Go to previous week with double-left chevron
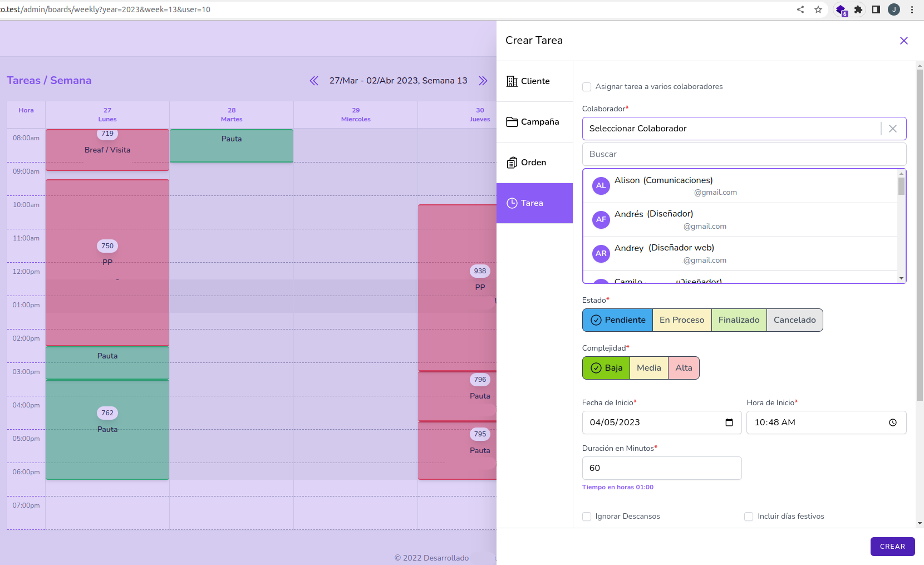This screenshot has width=924, height=565. pos(314,81)
